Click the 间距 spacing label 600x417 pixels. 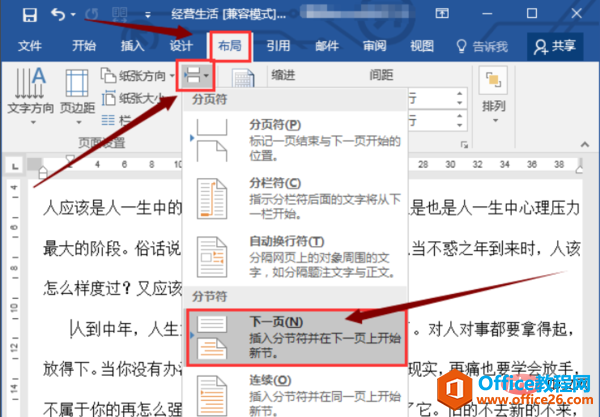point(382,75)
